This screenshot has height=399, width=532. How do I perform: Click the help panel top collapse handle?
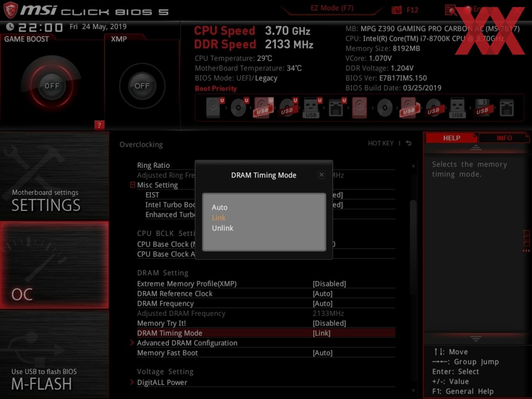tap(476, 147)
